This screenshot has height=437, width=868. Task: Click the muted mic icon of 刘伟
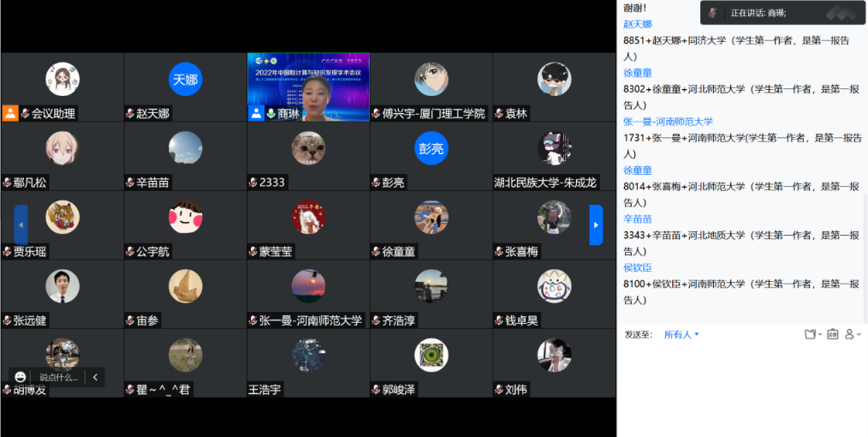point(499,389)
